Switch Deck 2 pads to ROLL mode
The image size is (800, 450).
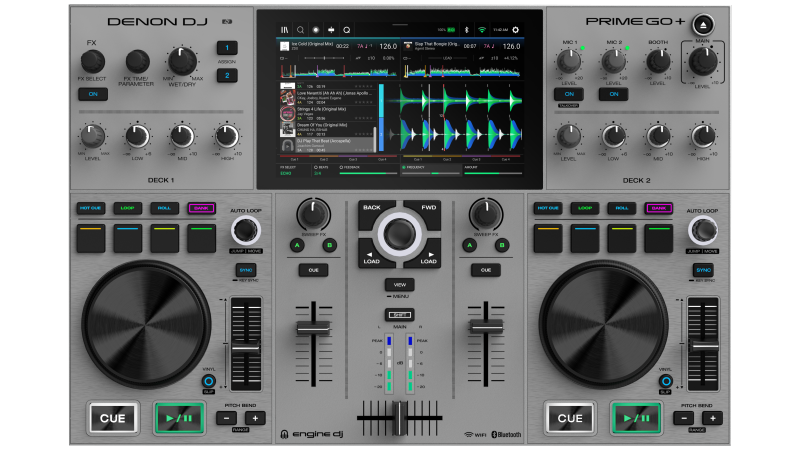[622, 208]
